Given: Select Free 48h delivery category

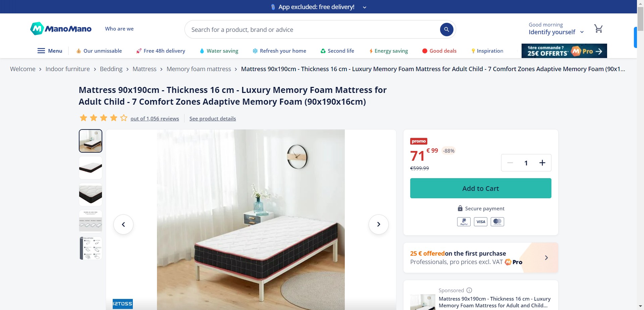Looking at the screenshot, I should coord(160,51).
